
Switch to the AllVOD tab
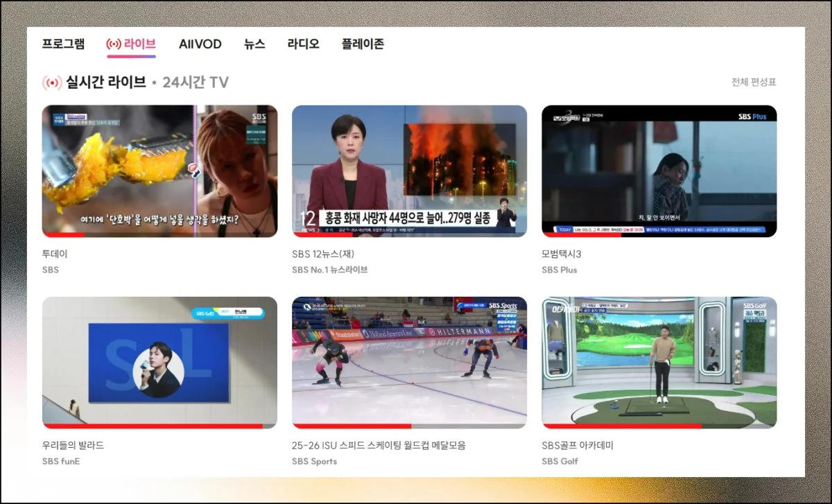click(200, 44)
